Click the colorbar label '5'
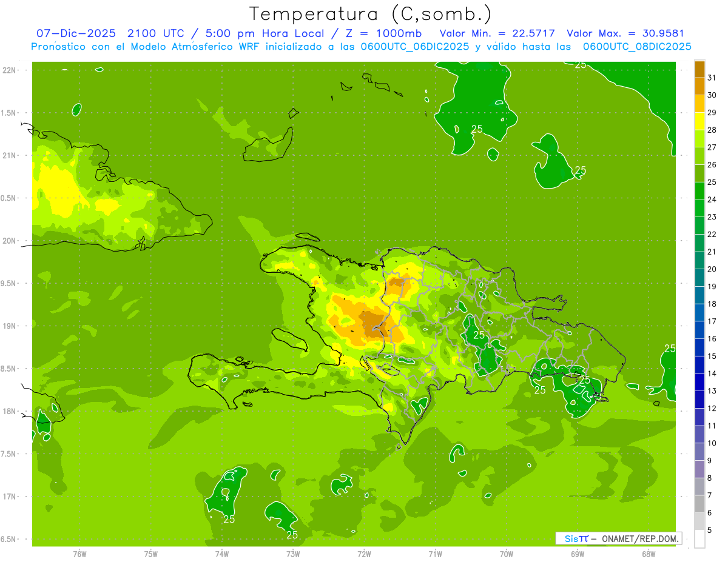The width and height of the screenshot is (728, 562). 710,530
